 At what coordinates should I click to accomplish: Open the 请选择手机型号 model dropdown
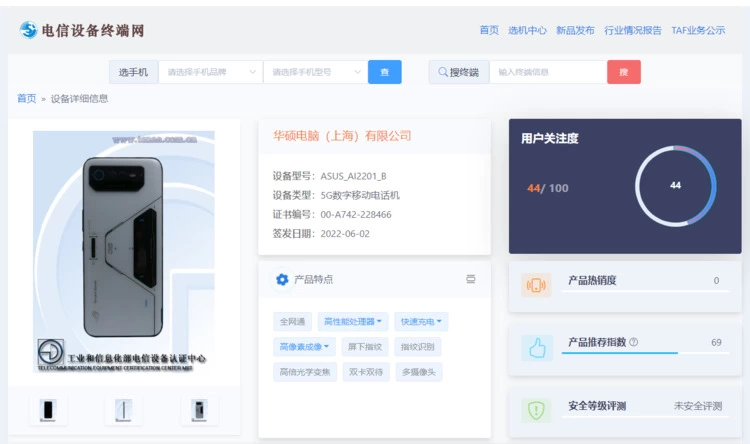pyautogui.click(x=314, y=72)
